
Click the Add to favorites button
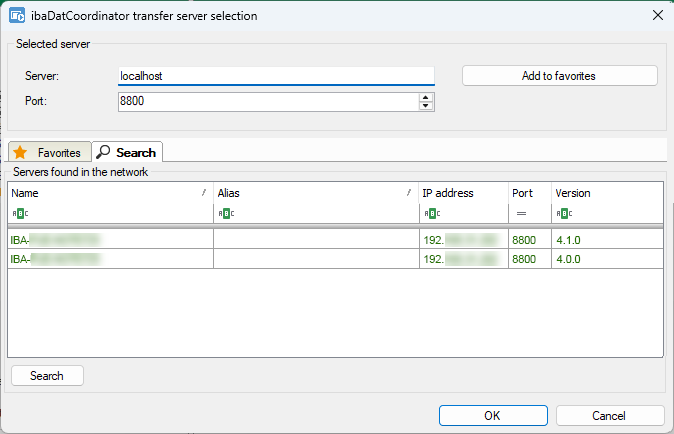point(560,76)
